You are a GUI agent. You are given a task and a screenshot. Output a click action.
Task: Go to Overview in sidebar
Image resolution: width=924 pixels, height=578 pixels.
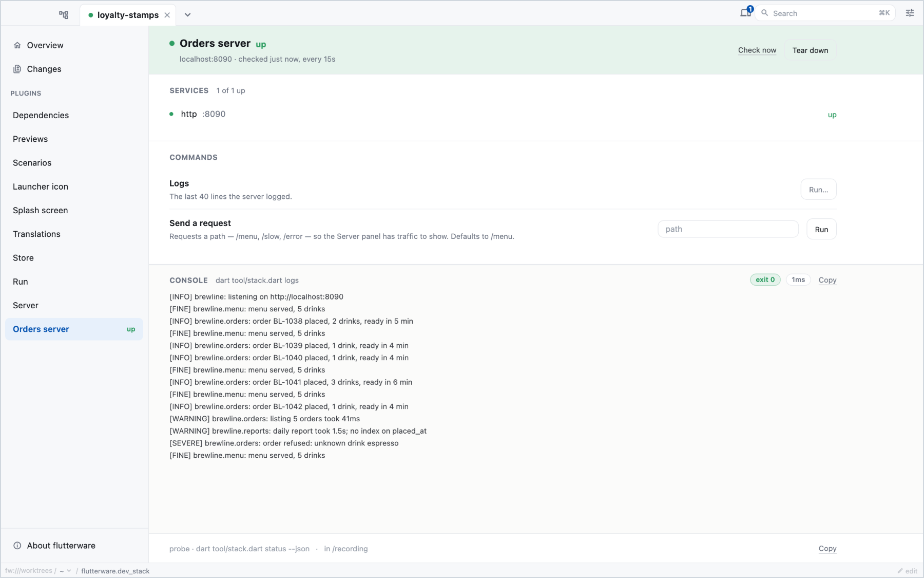(x=74, y=45)
